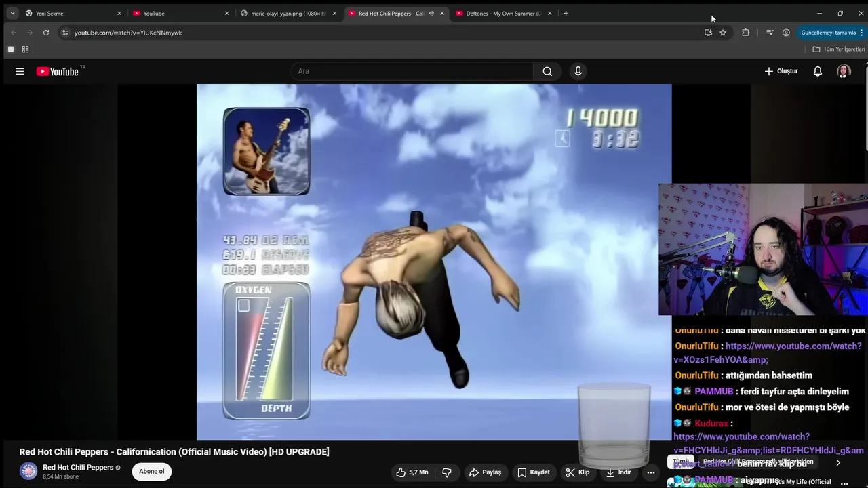Mute the Red Hot Chili Peppers tab audio
The image size is (868, 488).
click(431, 13)
